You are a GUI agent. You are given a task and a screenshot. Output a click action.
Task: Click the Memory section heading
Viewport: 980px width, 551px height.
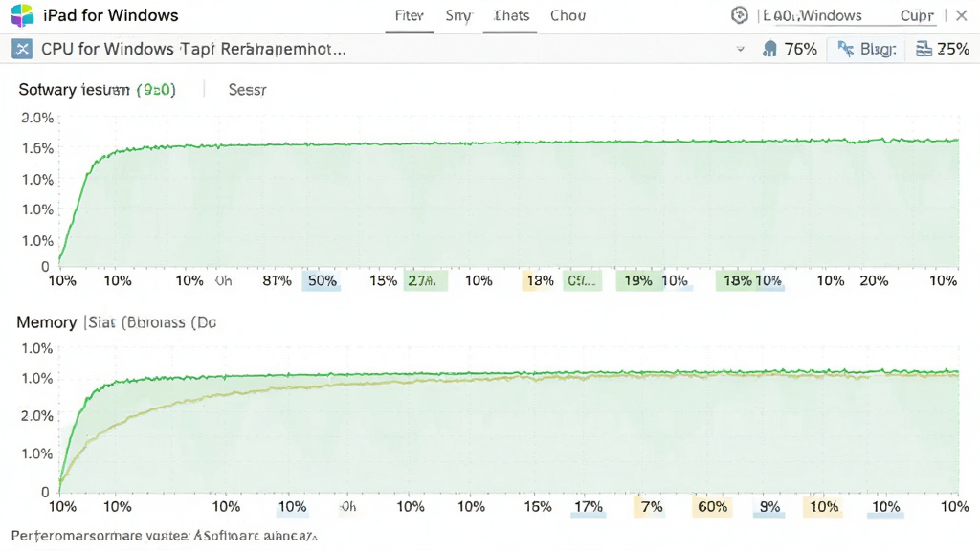click(46, 322)
